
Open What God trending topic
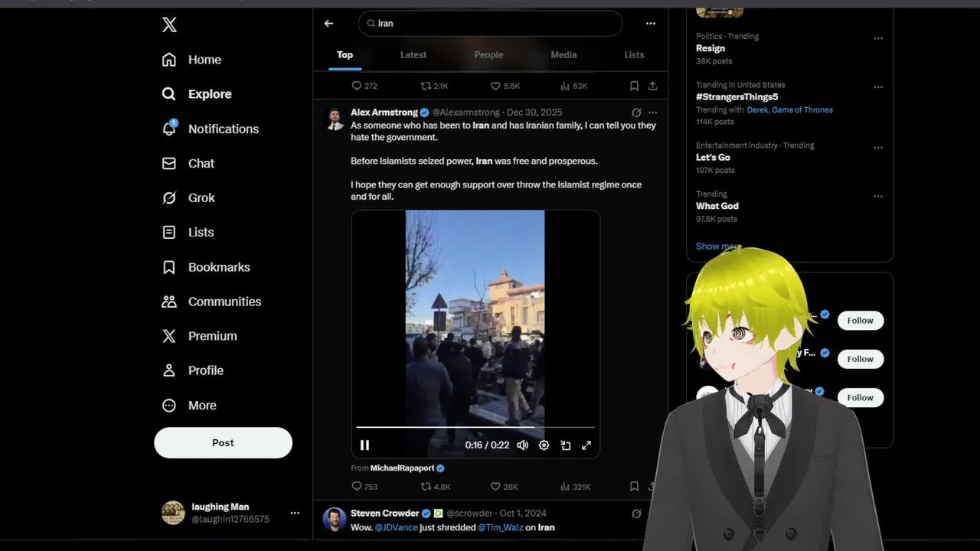click(x=717, y=206)
